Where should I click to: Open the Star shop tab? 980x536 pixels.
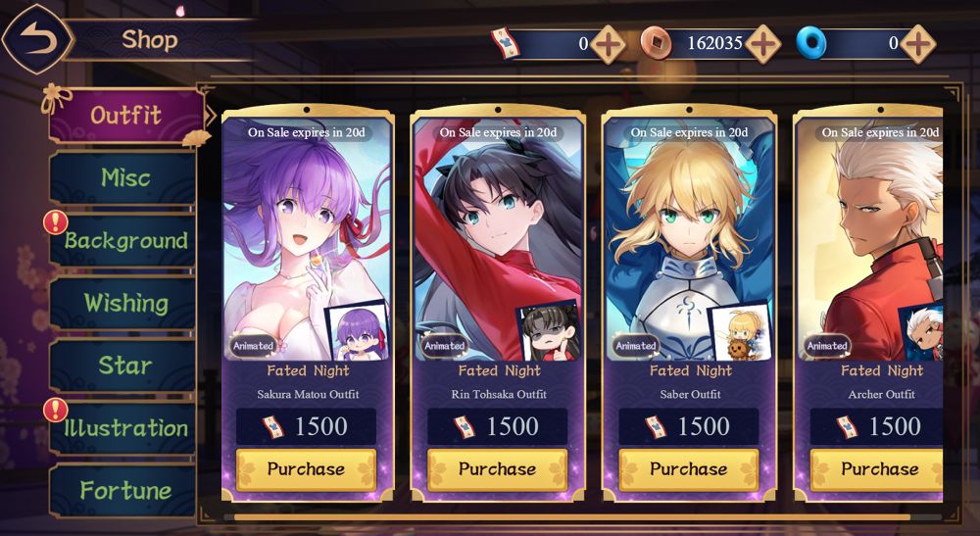(123, 365)
